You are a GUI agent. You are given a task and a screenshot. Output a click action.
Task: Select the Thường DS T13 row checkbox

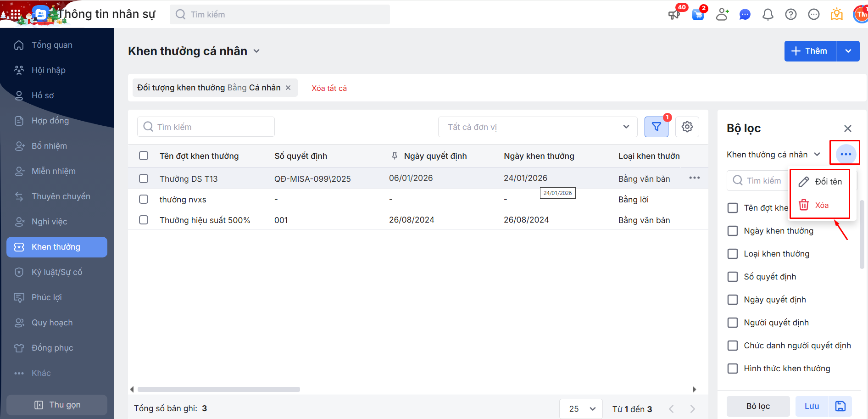tap(144, 179)
